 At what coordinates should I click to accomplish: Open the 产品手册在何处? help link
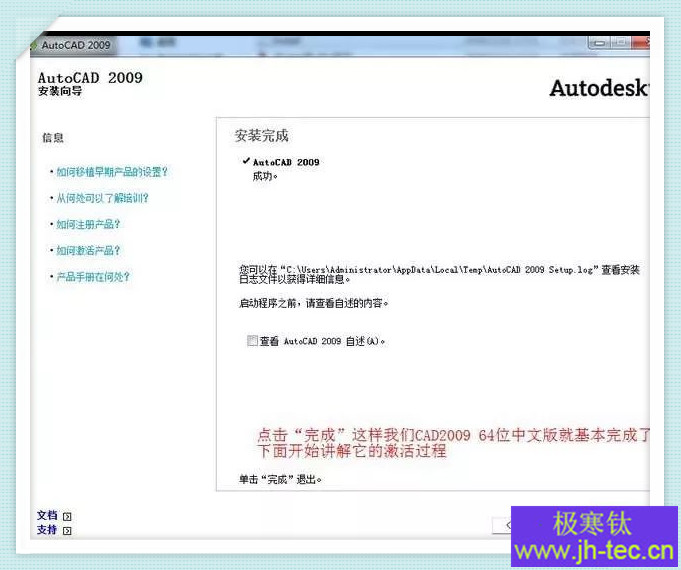(x=93, y=277)
